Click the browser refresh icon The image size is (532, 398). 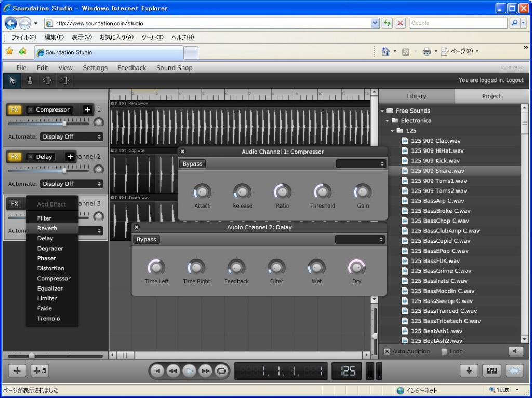387,23
